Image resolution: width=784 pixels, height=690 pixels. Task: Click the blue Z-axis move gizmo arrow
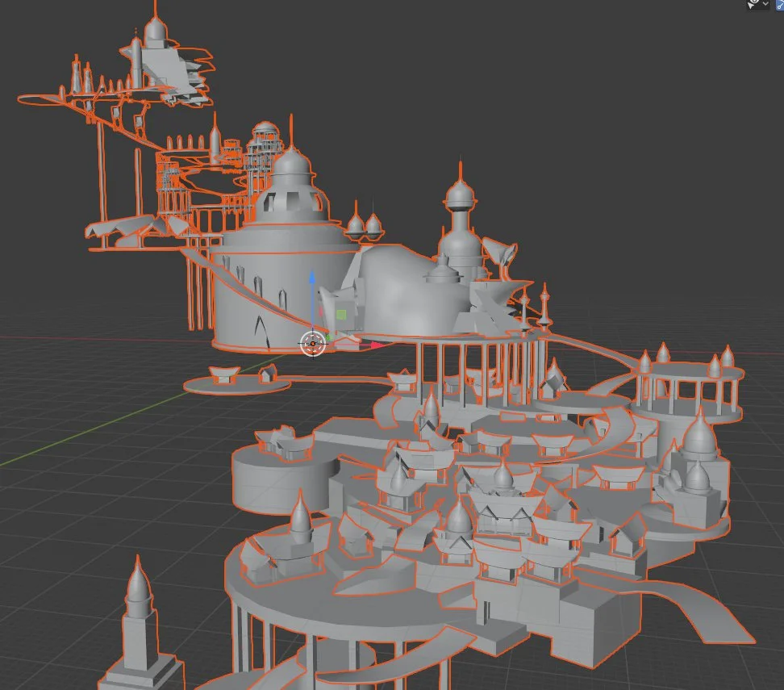coord(312,278)
